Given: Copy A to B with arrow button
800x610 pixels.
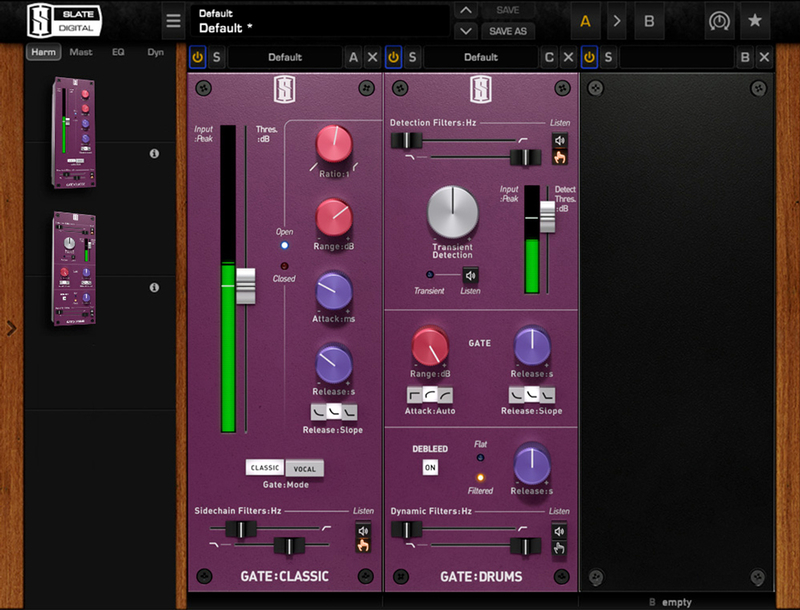Looking at the screenshot, I should click(x=617, y=21).
